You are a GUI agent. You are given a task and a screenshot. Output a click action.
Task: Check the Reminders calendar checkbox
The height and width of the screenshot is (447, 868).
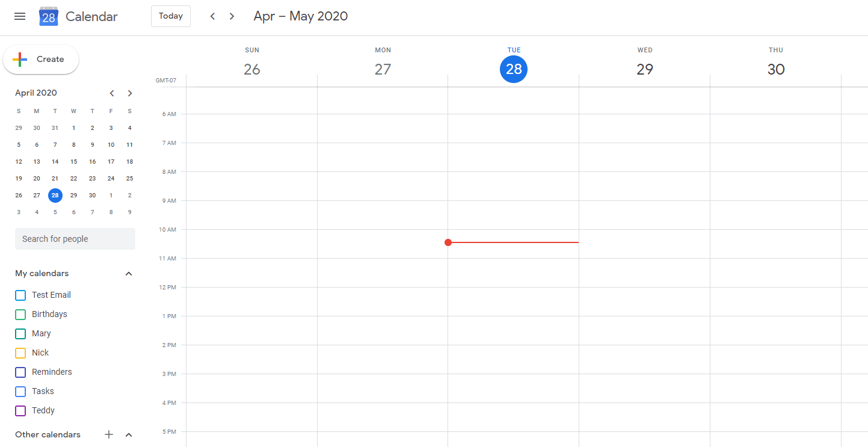(x=20, y=372)
